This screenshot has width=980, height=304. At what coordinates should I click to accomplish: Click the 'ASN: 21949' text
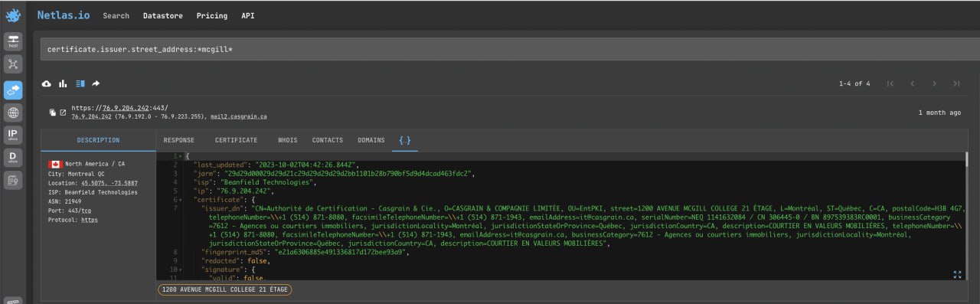point(64,201)
